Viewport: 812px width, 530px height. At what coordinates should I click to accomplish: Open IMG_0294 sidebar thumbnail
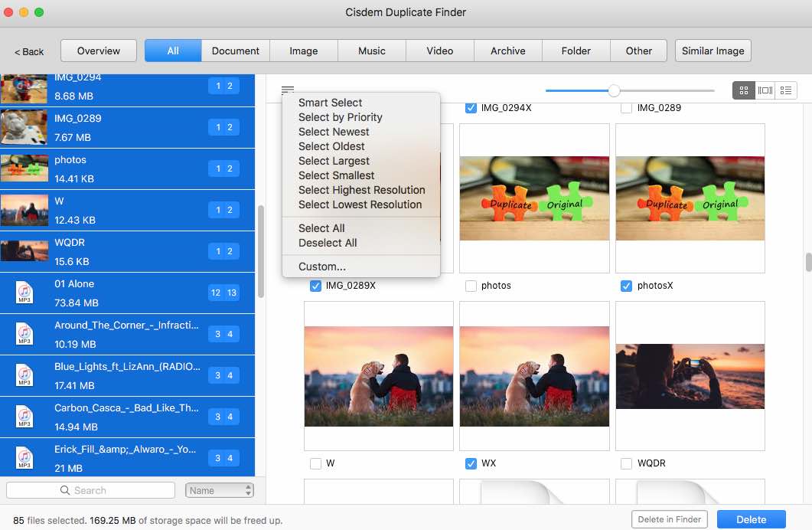point(24,88)
